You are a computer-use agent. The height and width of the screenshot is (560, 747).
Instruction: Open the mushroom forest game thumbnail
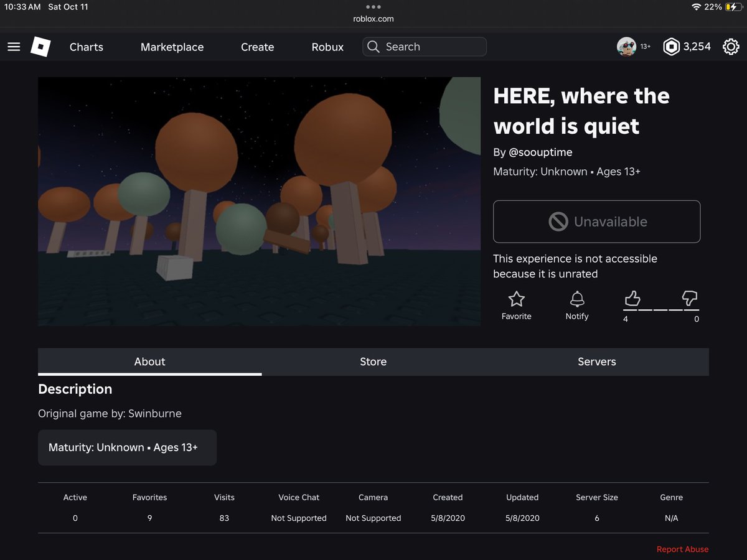[x=259, y=201]
